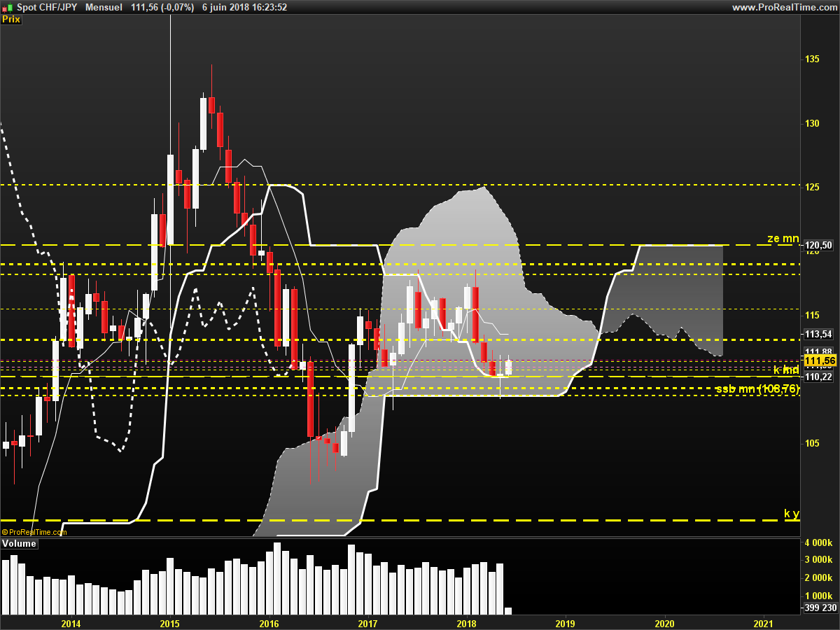Click the 2016 label on time axis

269,623
